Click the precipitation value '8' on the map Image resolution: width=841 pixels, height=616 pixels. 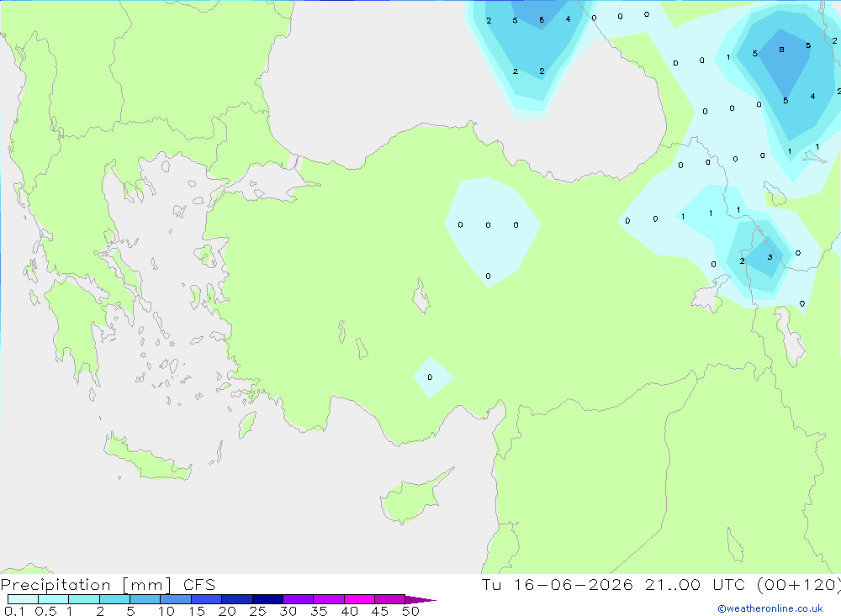point(781,50)
